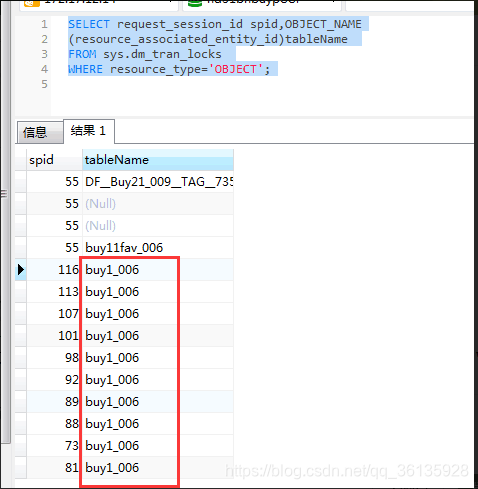Click the current row arrow indicator at spid 116

pyautogui.click(x=21, y=270)
